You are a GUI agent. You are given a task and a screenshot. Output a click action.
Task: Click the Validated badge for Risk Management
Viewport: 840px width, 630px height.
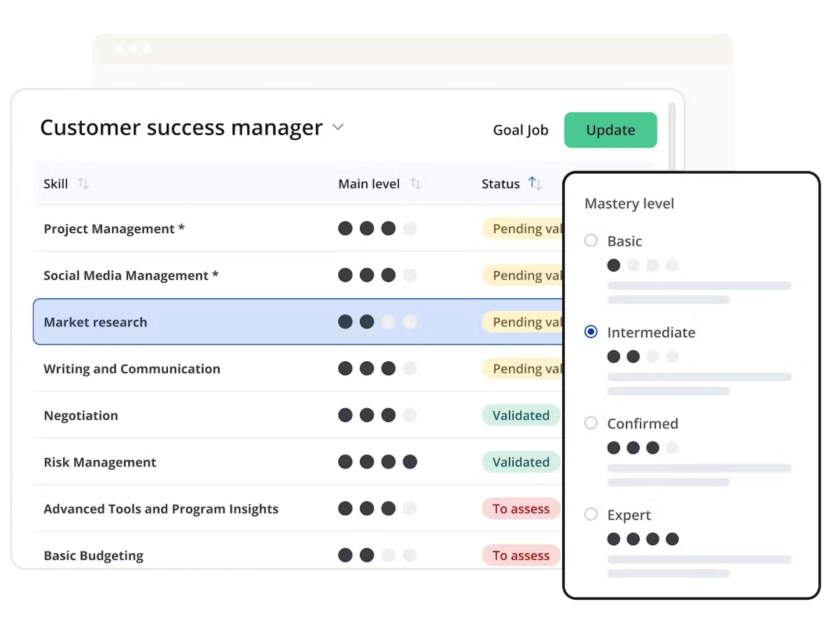521,462
